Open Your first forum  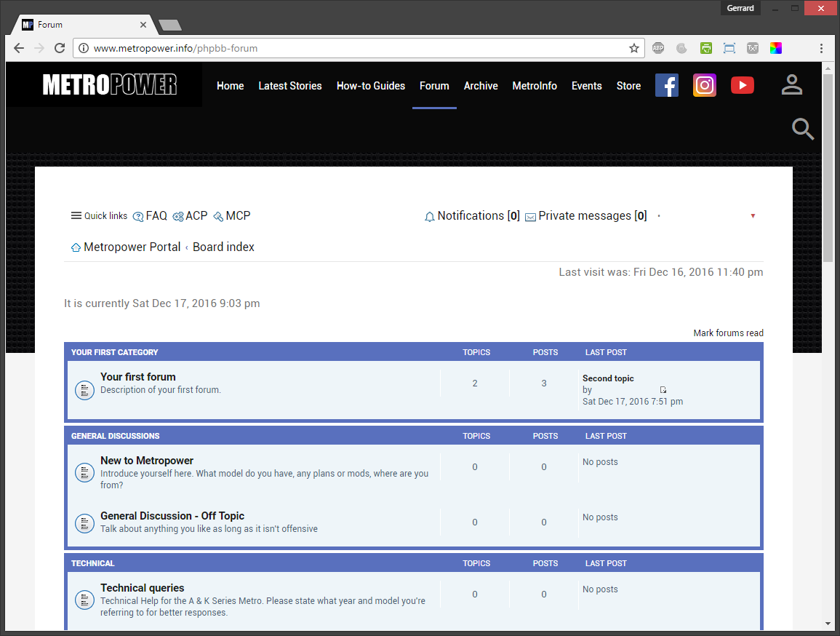tap(137, 377)
